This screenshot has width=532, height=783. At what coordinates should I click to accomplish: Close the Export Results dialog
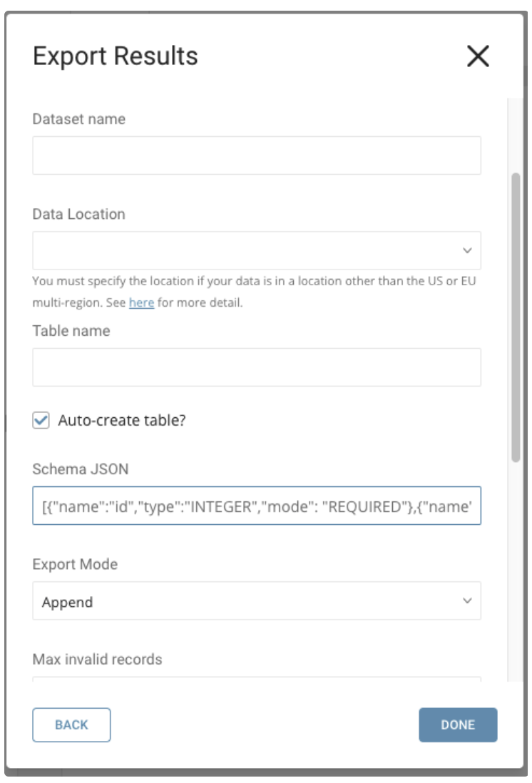(477, 56)
